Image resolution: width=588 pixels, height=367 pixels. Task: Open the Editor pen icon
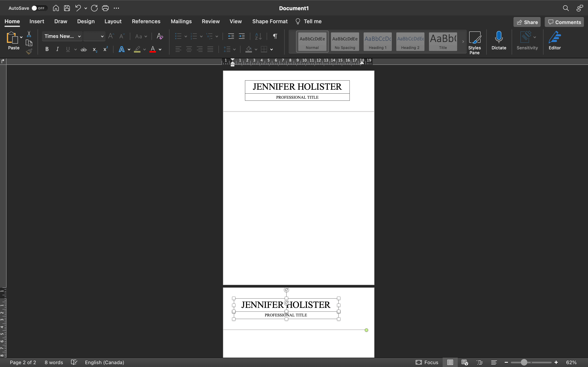tap(555, 41)
